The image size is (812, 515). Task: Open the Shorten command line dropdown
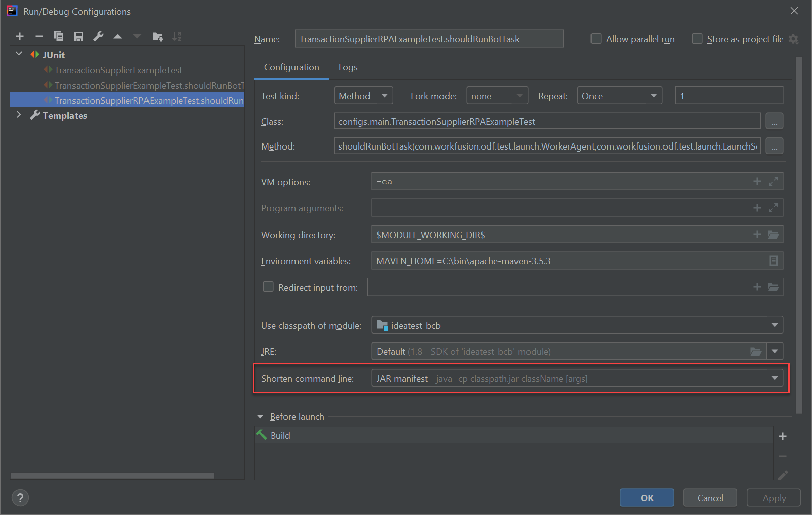coord(577,378)
